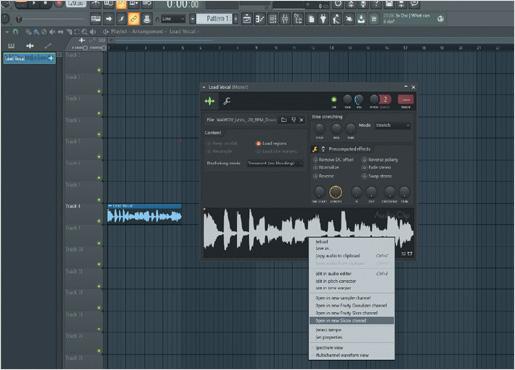Image resolution: width=515 pixels, height=370 pixels.
Task: Click the running-man icon in toolbar
Action: pos(336,19)
